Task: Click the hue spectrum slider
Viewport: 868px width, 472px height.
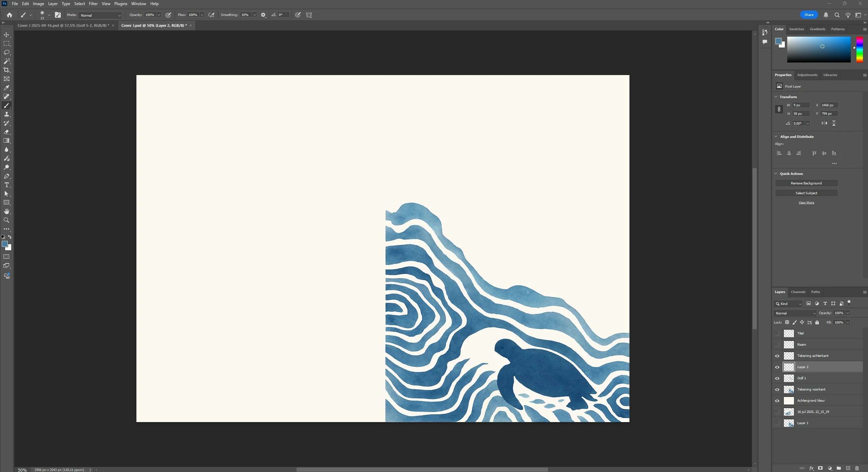Action: (x=860, y=50)
